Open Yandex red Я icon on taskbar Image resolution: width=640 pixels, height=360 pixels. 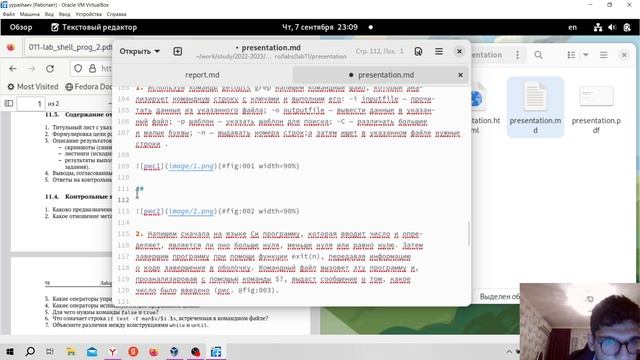click(x=133, y=351)
